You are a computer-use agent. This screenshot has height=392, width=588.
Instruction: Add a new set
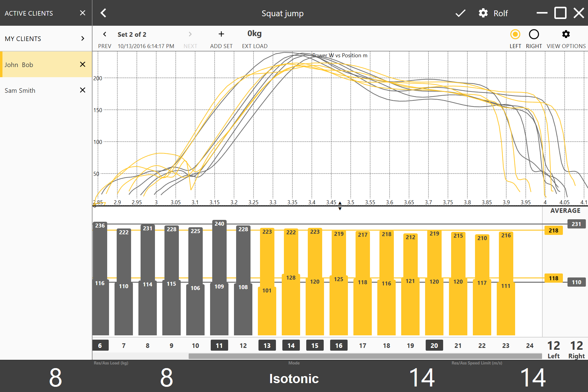[221, 39]
